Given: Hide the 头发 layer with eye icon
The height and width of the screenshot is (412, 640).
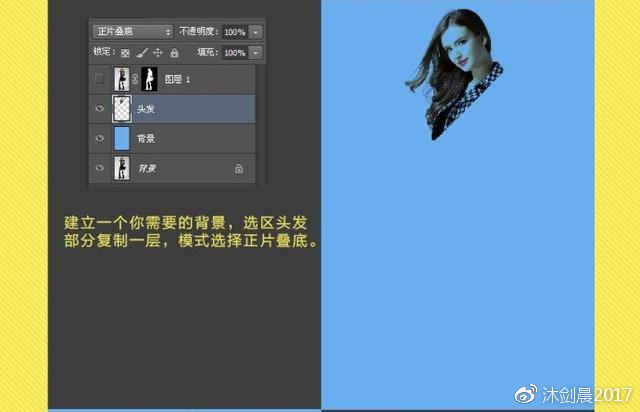Looking at the screenshot, I should tap(100, 109).
